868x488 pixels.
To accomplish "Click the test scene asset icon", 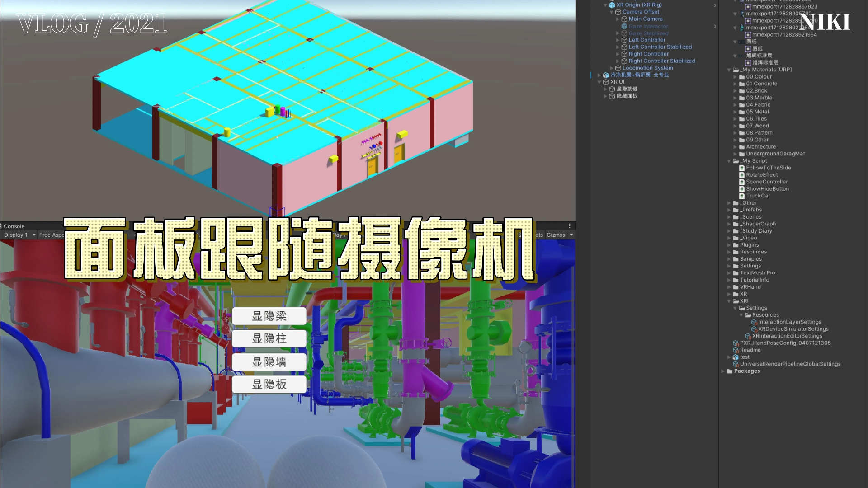I will pyautogui.click(x=736, y=357).
